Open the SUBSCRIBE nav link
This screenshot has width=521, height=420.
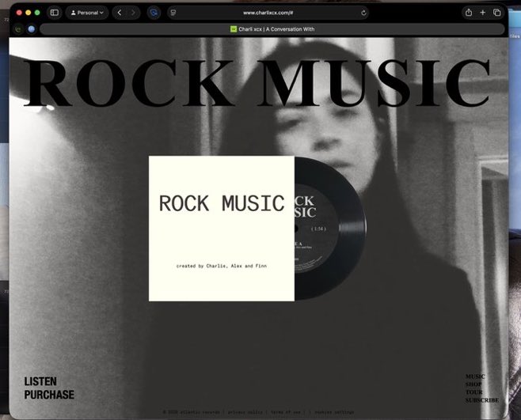point(481,400)
